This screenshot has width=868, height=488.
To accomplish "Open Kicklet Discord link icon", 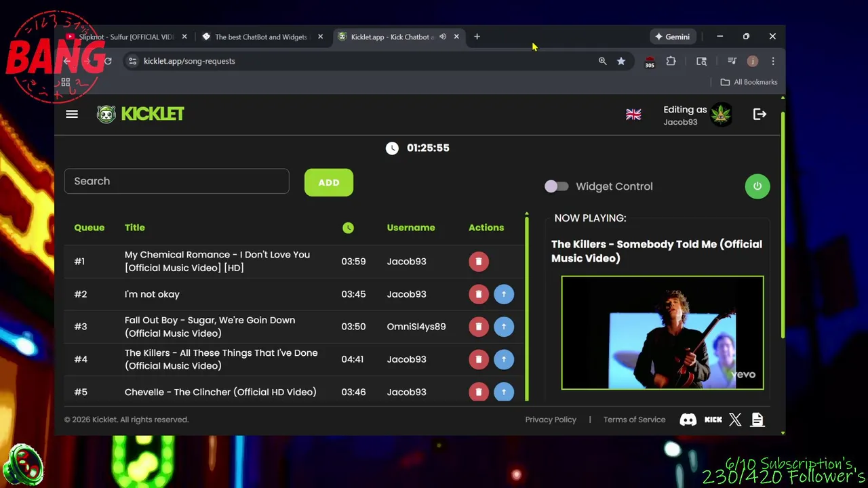I will pos(688,420).
